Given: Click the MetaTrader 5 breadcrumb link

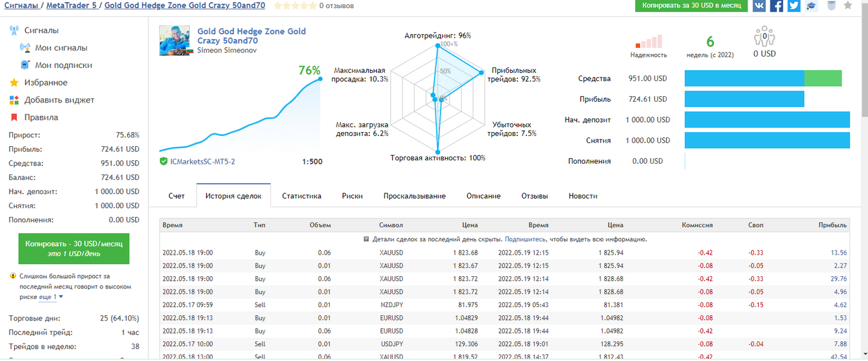Looking at the screenshot, I should click(71, 5).
